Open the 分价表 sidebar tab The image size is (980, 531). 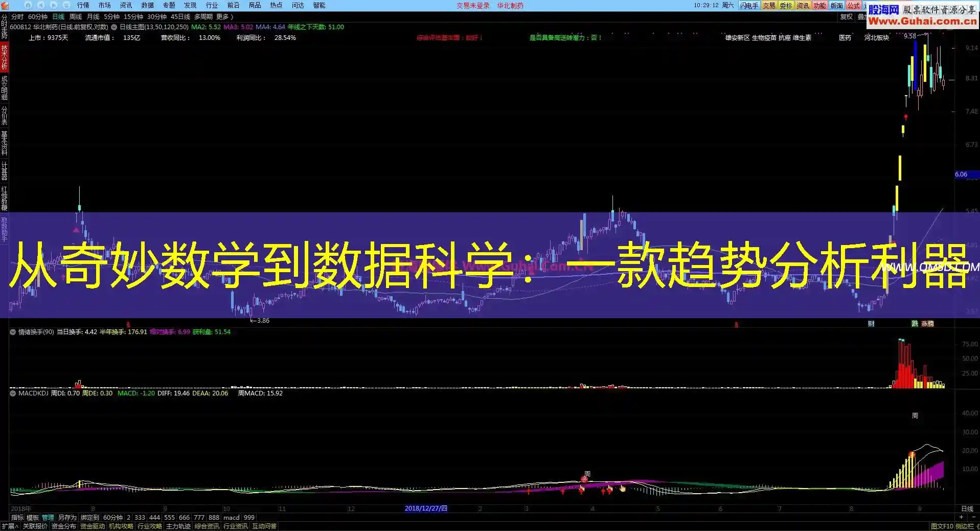click(x=4, y=116)
